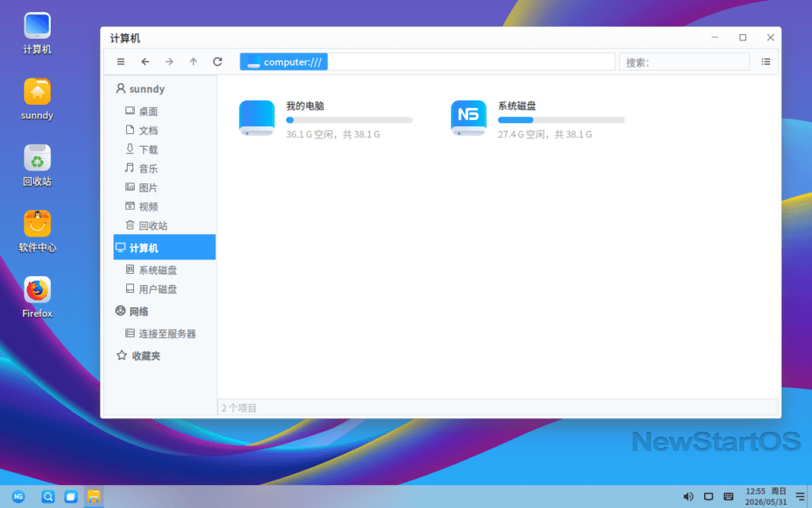The width and height of the screenshot is (812, 508).
Task: Click the 计算机 window title text
Action: tap(124, 38)
